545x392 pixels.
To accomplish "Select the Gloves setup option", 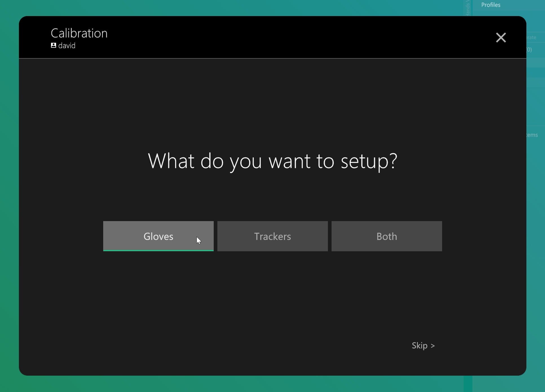I will pyautogui.click(x=158, y=236).
